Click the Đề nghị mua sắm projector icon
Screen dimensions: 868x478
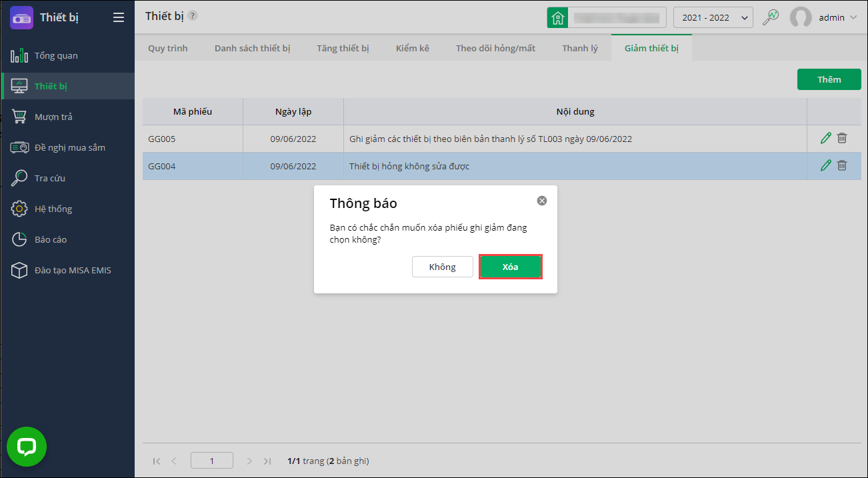click(19, 147)
